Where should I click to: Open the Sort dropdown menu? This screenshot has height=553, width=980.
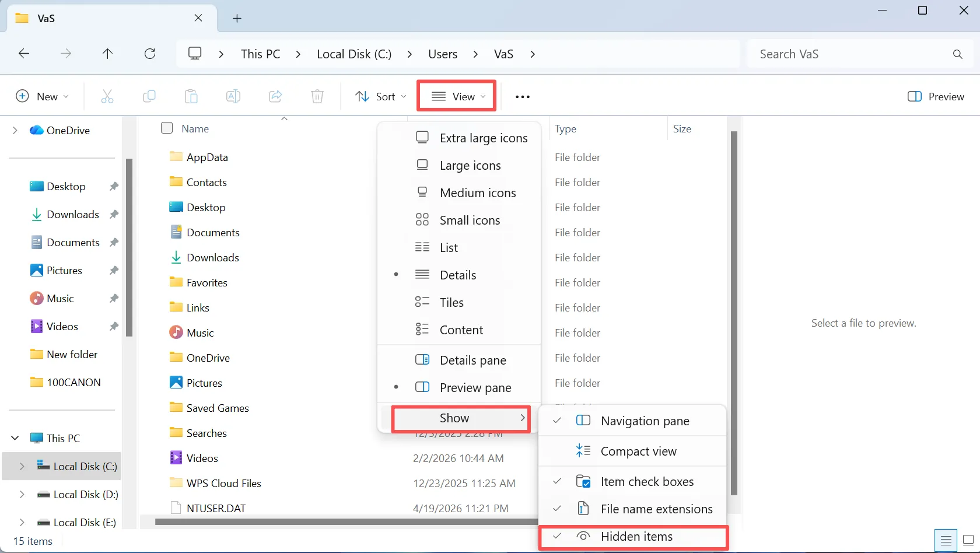(381, 96)
